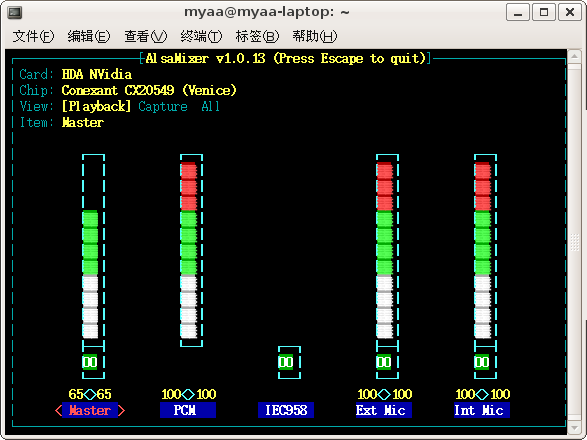This screenshot has height=440, width=587.
Task: Open the 终端(T) menu
Action: pyautogui.click(x=201, y=36)
